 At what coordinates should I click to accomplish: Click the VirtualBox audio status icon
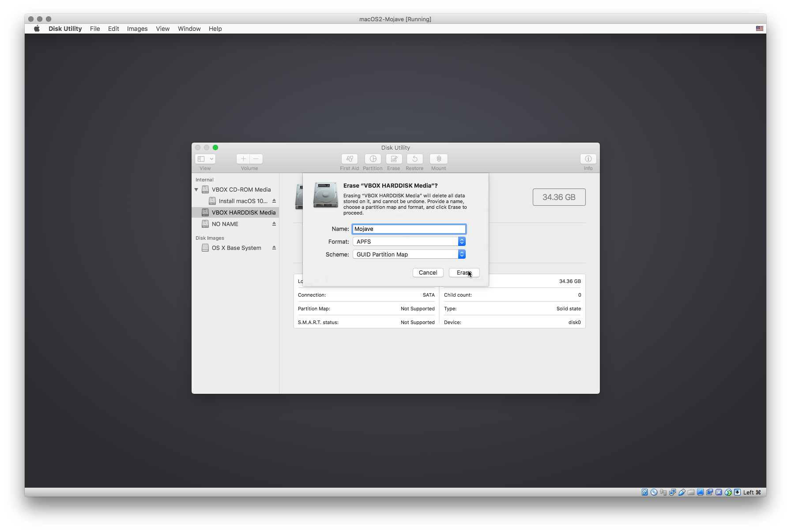click(663, 492)
